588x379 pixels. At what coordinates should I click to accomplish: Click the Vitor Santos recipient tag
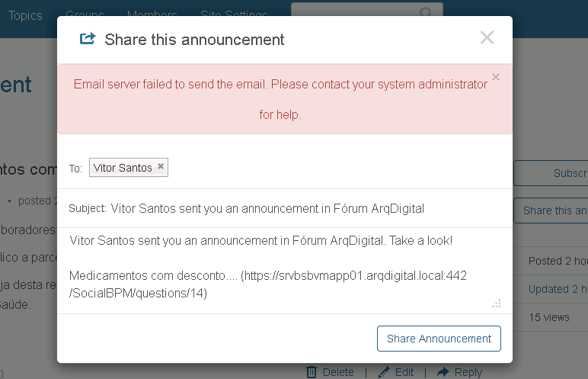(x=123, y=168)
